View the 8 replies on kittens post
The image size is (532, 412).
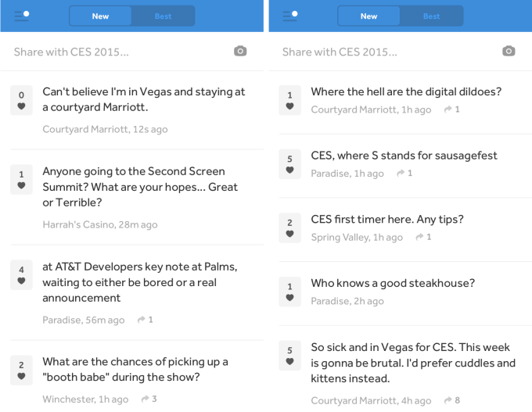(451, 401)
